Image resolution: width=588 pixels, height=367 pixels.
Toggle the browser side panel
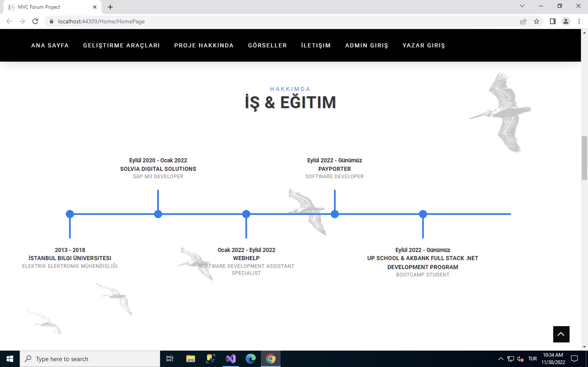click(x=552, y=21)
